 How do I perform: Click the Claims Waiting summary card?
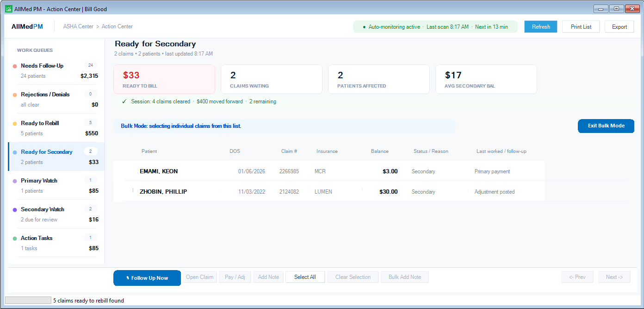(x=272, y=79)
